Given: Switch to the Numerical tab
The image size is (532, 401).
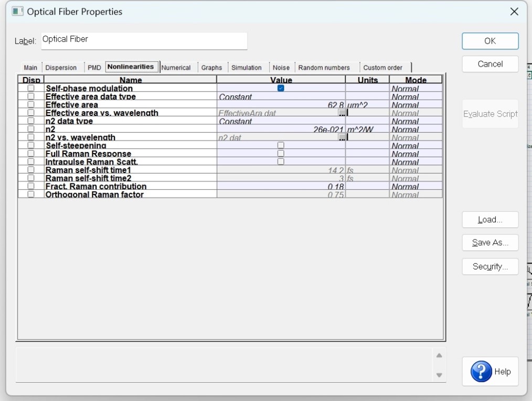Looking at the screenshot, I should [x=176, y=68].
